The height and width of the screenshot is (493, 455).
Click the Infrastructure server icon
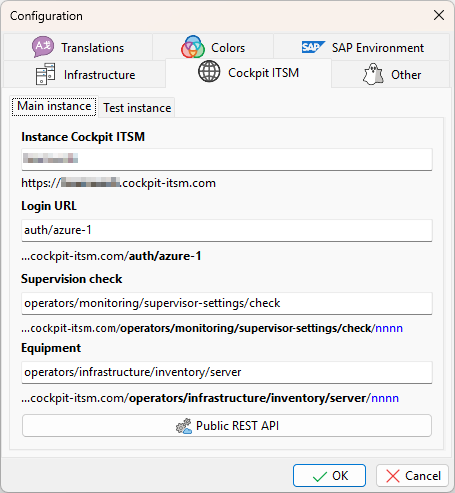[45, 74]
